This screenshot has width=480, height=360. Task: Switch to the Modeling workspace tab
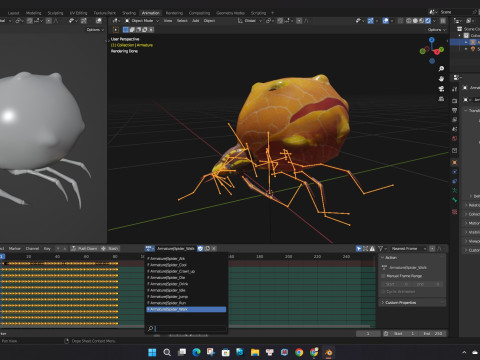point(34,13)
